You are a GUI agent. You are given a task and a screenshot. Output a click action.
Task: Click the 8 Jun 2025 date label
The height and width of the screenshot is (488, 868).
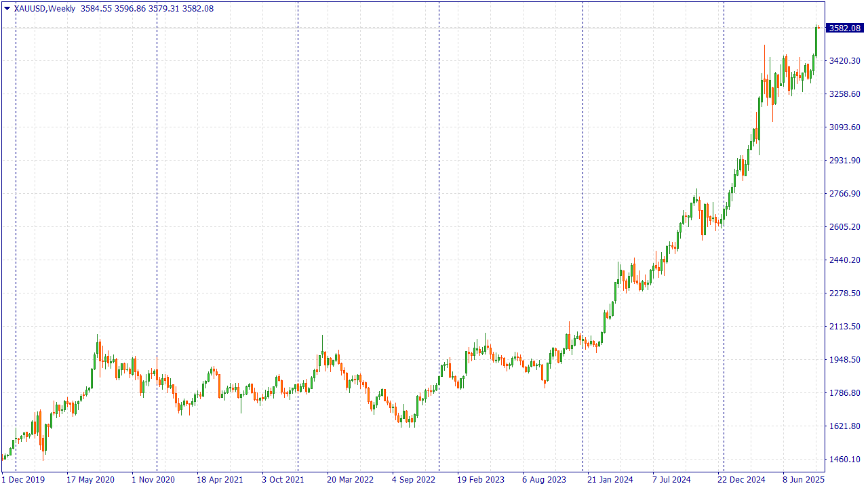click(x=804, y=480)
